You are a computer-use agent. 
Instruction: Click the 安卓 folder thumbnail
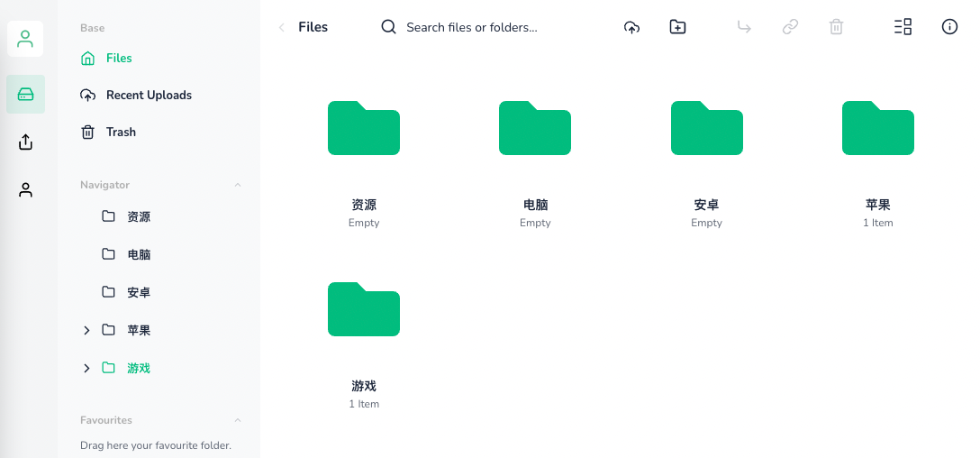707,128
